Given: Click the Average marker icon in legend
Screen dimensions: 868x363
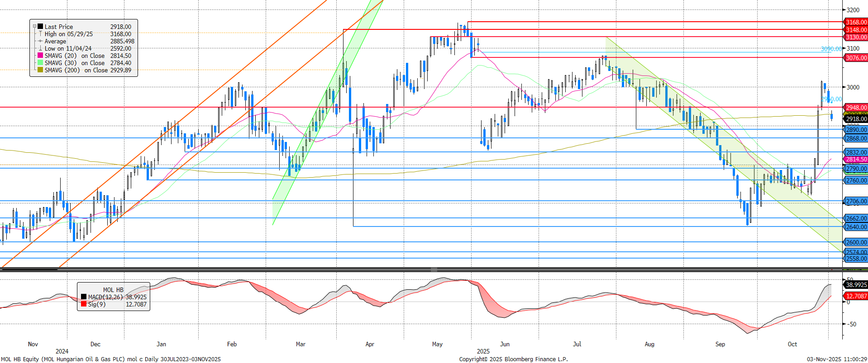Looking at the screenshot, I should (40, 41).
